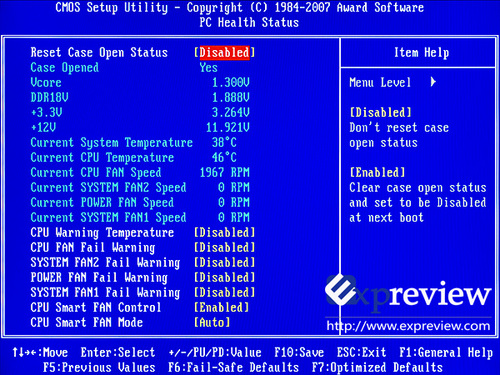The image size is (500, 375).
Task: Click the 1.888V voltage reading
Action: (231, 98)
